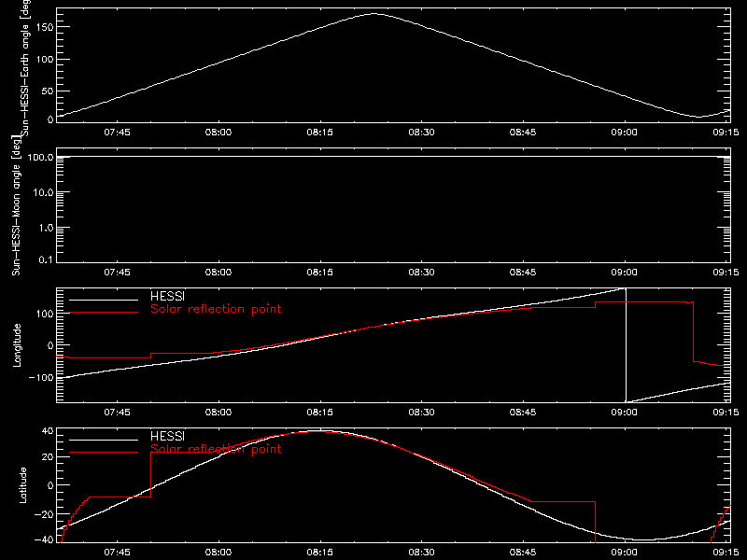
Task: Click 08:15 label under Moon angle plot
Action: [x=319, y=272]
